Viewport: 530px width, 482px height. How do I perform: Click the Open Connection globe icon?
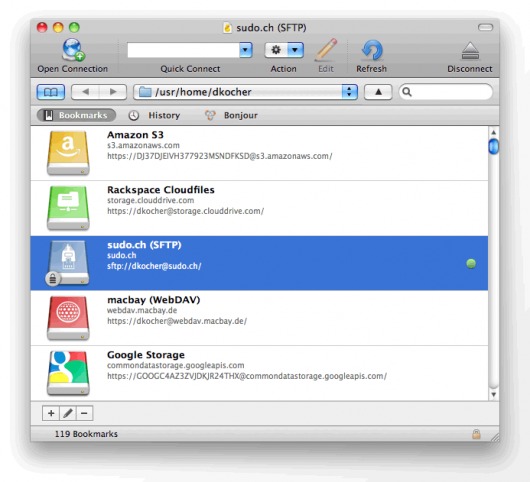tap(73, 50)
